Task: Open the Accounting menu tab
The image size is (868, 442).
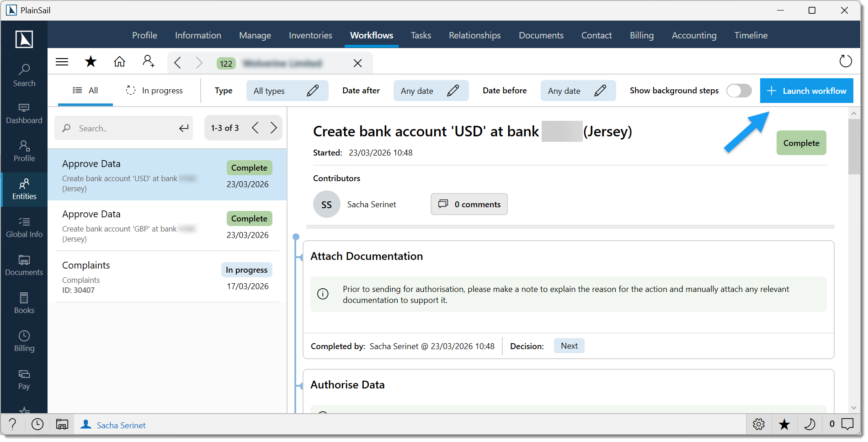Action: coord(694,35)
